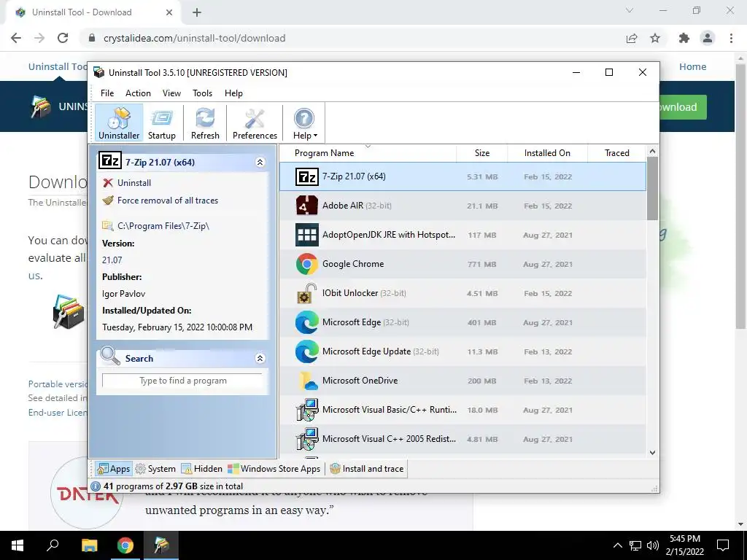Select Google Chrome icon in program list
This screenshot has height=560, width=747.
coord(307,264)
